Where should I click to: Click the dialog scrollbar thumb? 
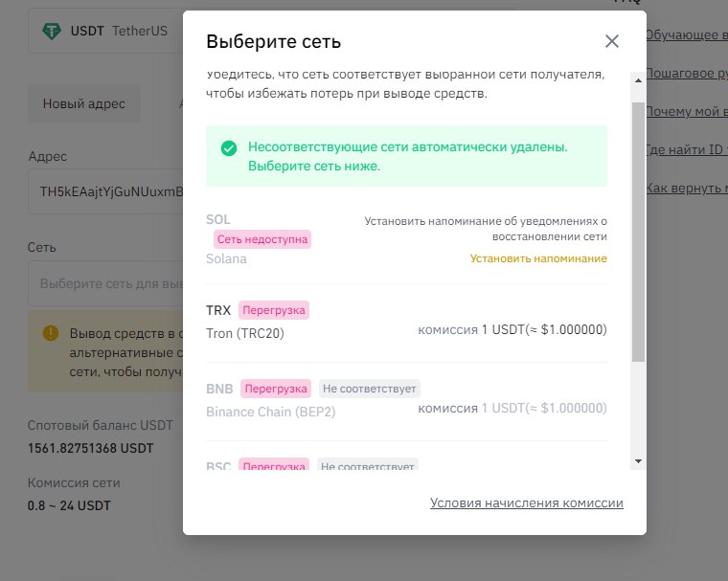[x=638, y=232]
